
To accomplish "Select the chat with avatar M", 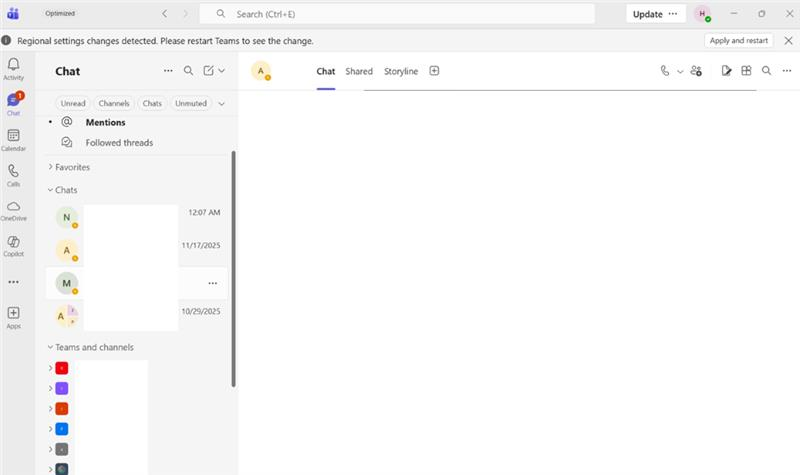I will click(x=137, y=283).
